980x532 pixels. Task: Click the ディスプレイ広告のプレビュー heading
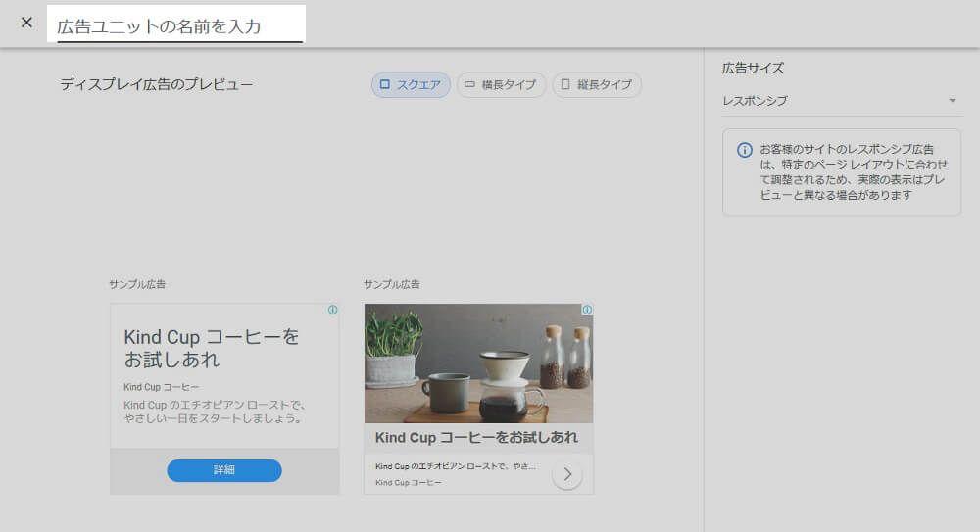click(156, 84)
